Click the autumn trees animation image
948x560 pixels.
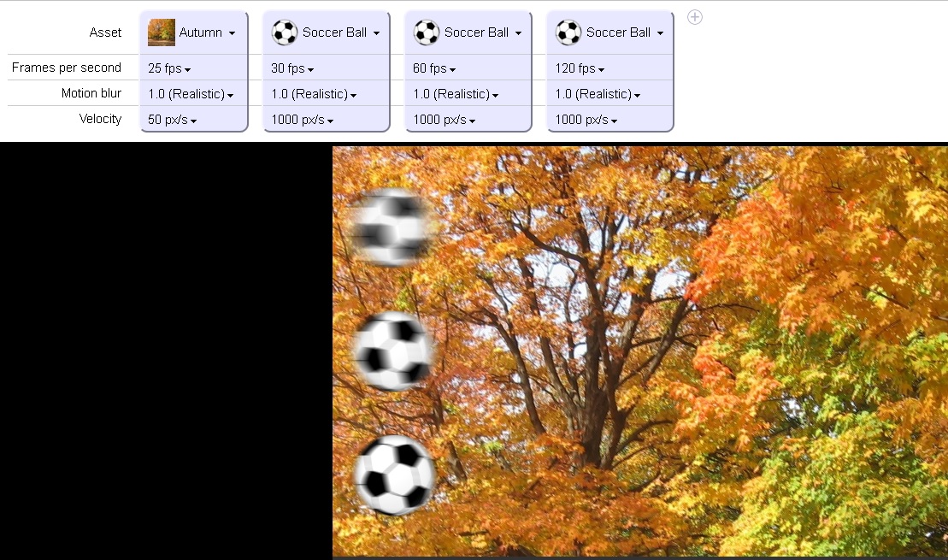coord(640,351)
